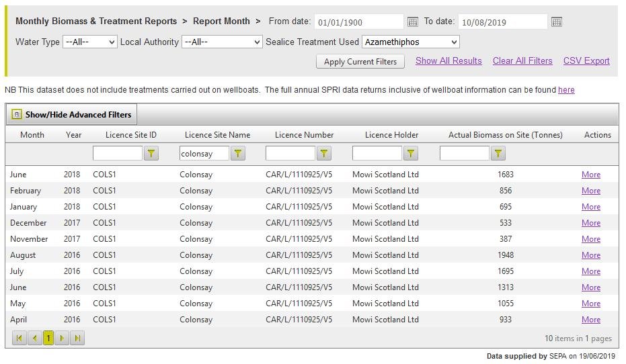626x364 pixels.
Task: Click the Licence Holder filter funnel icon
Action: 411,154
